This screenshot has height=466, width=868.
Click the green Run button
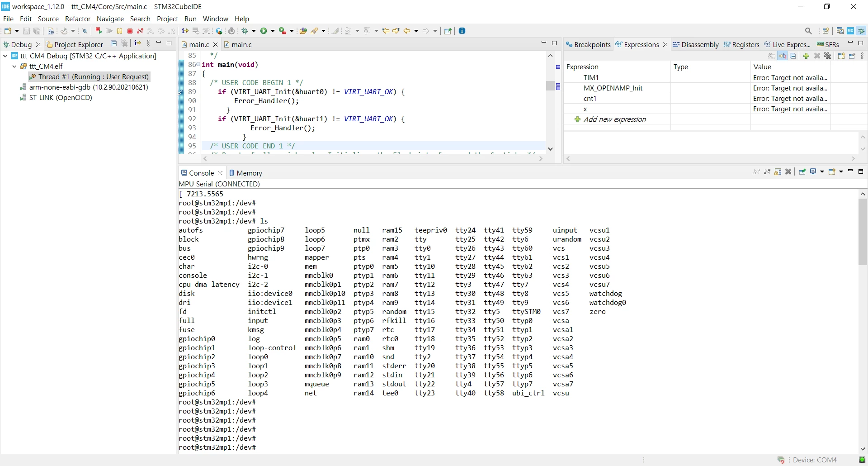coord(264,31)
